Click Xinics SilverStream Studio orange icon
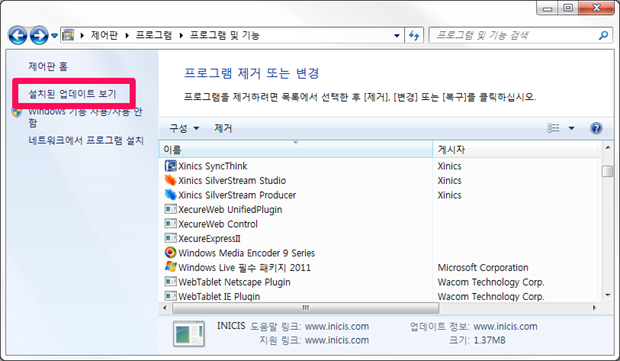The width and height of the screenshot is (620, 361). (x=170, y=180)
